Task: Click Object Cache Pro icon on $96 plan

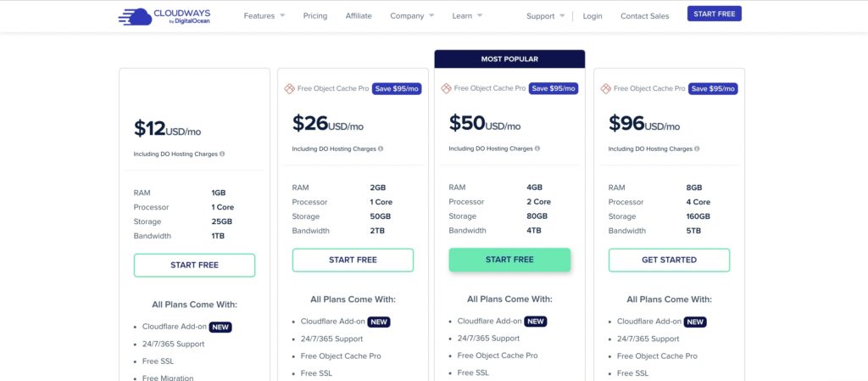Action: (605, 88)
